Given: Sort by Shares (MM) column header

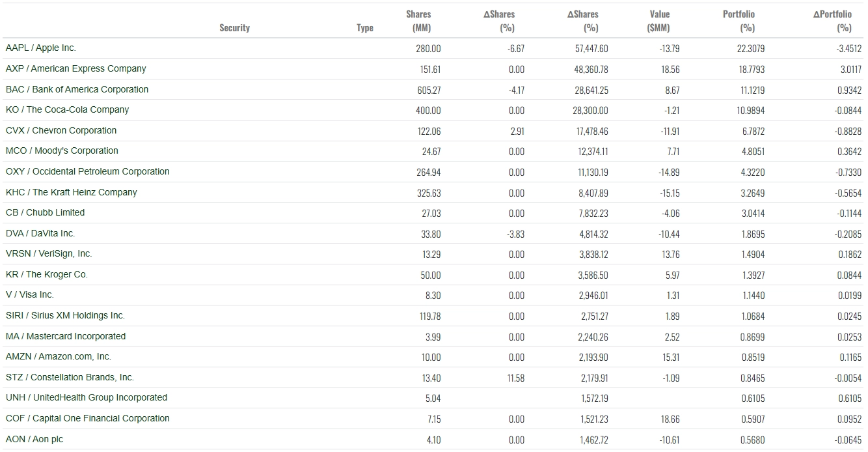Looking at the screenshot, I should click(418, 21).
